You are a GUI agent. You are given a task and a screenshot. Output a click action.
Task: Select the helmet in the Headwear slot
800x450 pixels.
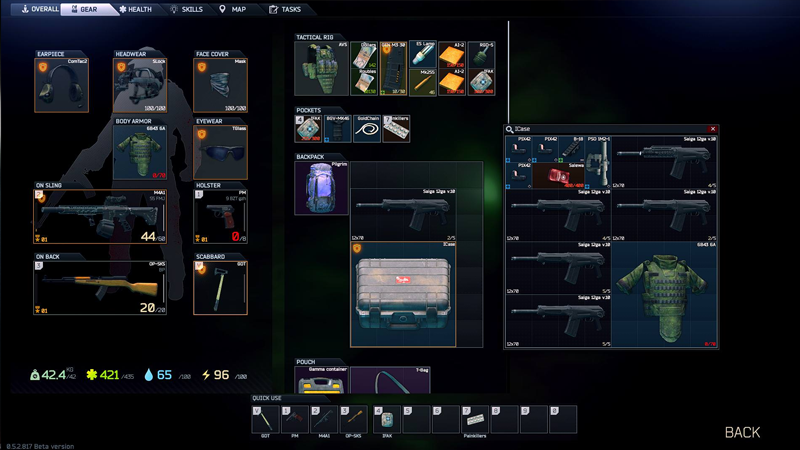tap(140, 85)
